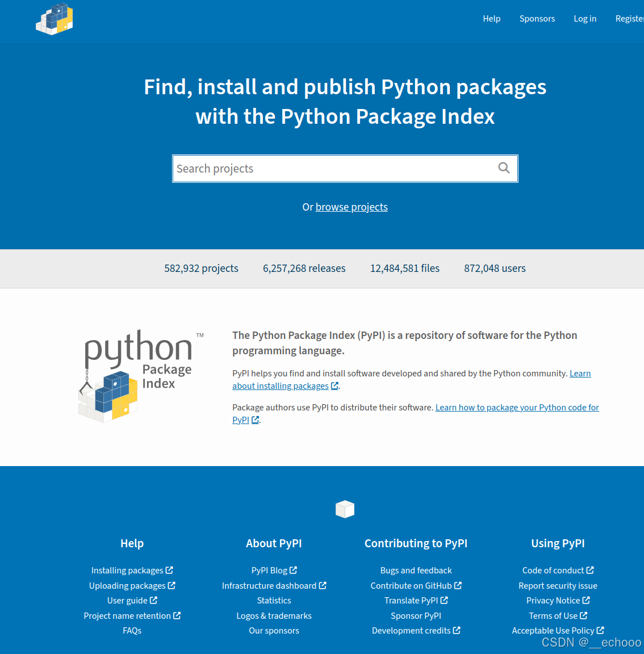Open the Our sponsors footer link
Screen dimensions: 644x654
(274, 631)
